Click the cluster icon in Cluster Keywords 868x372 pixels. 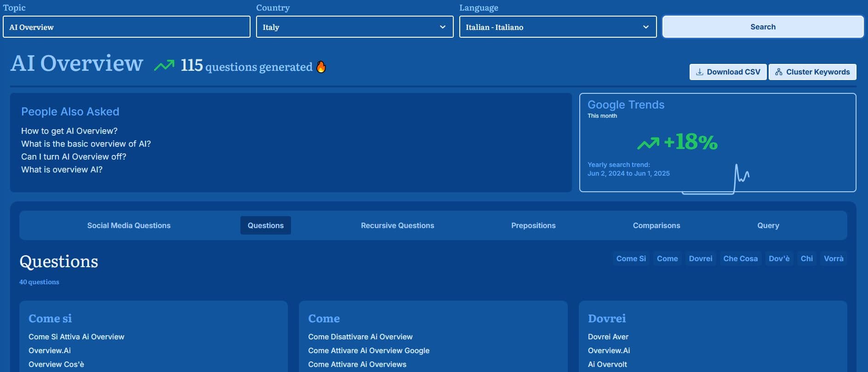[x=778, y=72]
